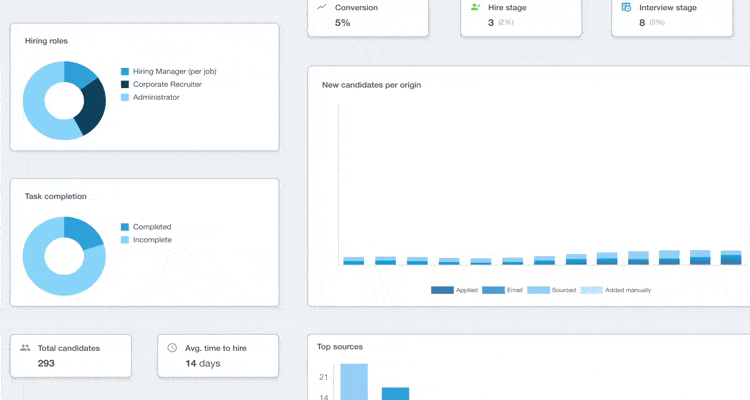The image size is (750, 400).
Task: Click the Hire stage card label
Action: (507, 8)
